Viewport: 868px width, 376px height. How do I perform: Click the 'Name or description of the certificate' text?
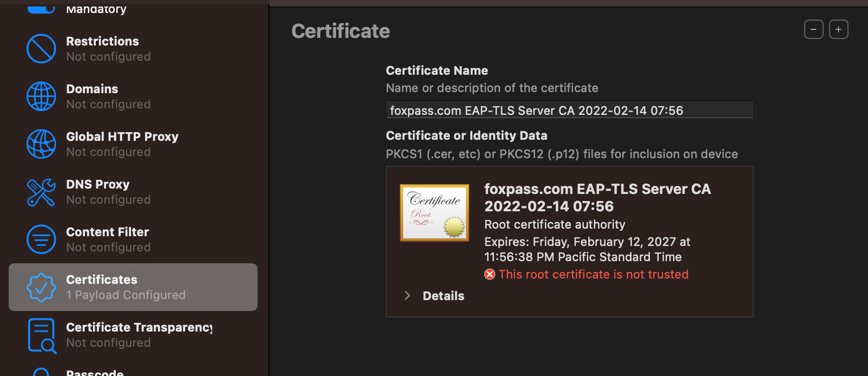point(492,88)
